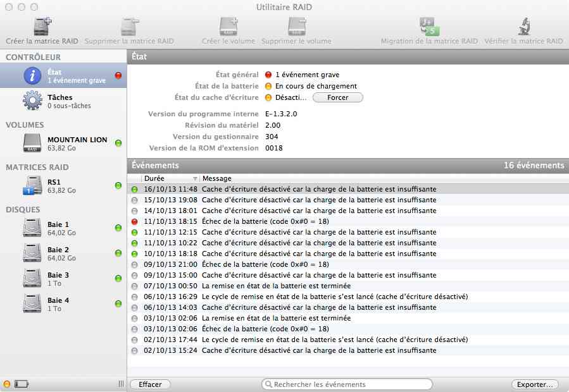Select the 09/10/13 21:00 Échec de la batterie event

click(348, 264)
